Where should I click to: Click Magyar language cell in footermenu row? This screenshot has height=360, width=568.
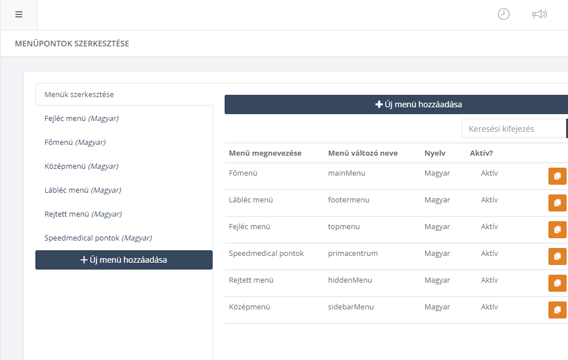[x=437, y=200]
